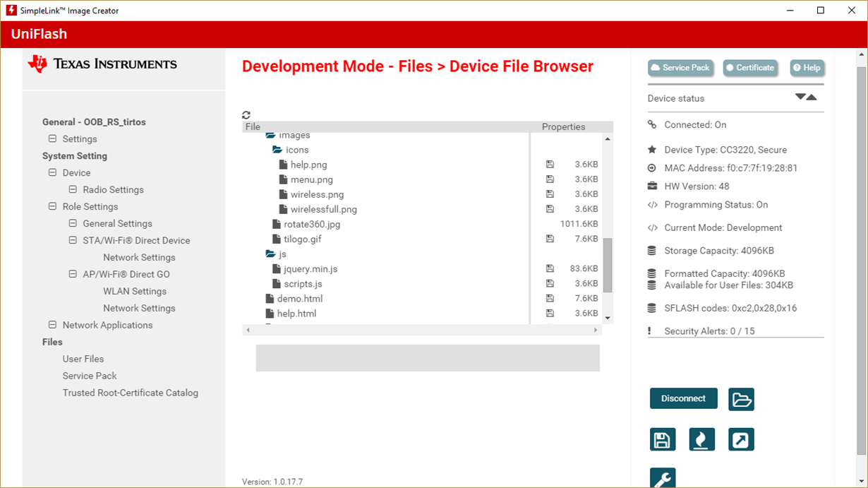Screen dimensions: 868x488
Task: Click the export arrow icon button
Action: click(x=741, y=439)
